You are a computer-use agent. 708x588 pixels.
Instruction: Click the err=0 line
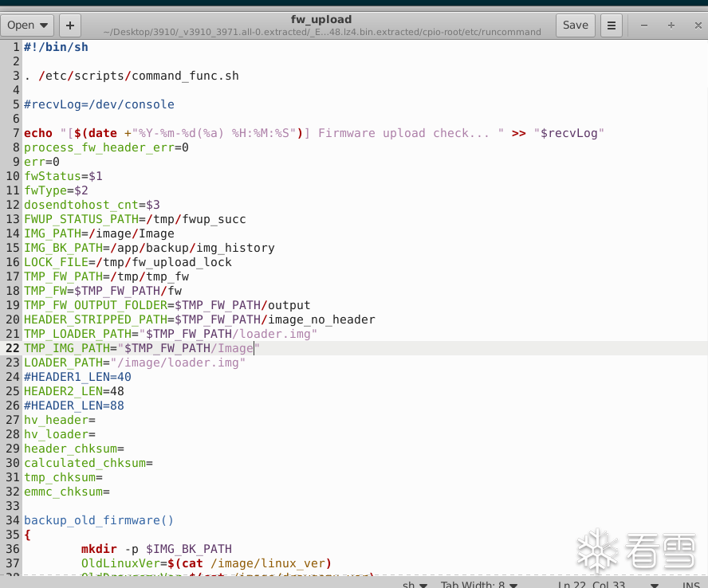pyautogui.click(x=41, y=162)
